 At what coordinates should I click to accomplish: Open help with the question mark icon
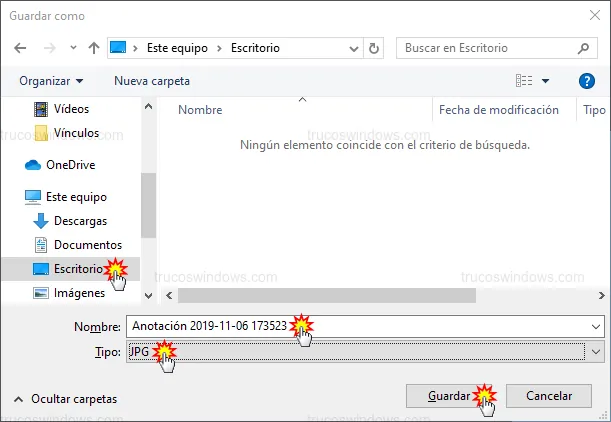[x=587, y=81]
